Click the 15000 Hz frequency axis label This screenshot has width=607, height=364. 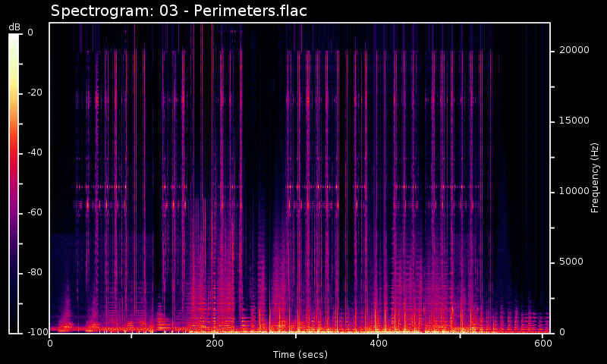point(574,121)
